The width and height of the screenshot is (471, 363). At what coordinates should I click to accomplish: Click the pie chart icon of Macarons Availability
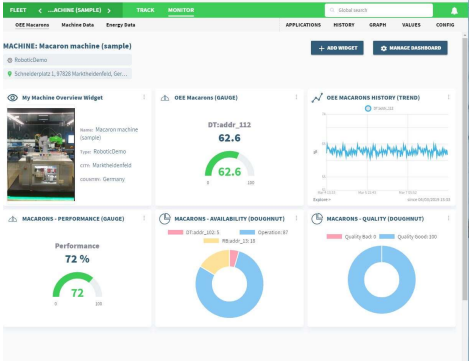coord(165,219)
